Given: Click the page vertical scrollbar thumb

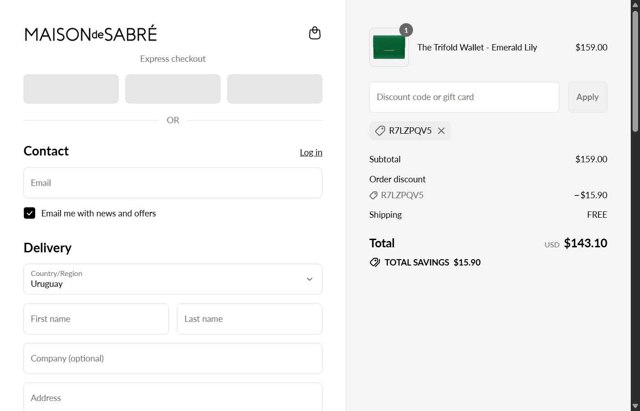Looking at the screenshot, I should tap(635, 71).
